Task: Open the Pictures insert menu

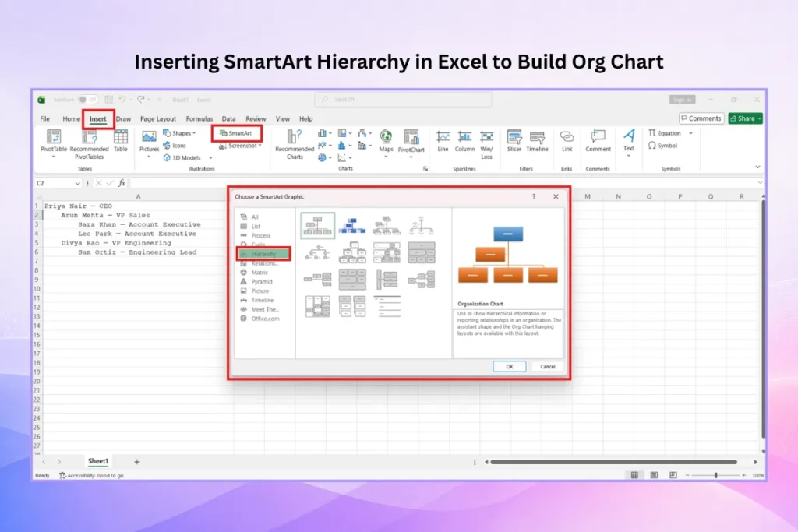Action: pyautogui.click(x=149, y=143)
